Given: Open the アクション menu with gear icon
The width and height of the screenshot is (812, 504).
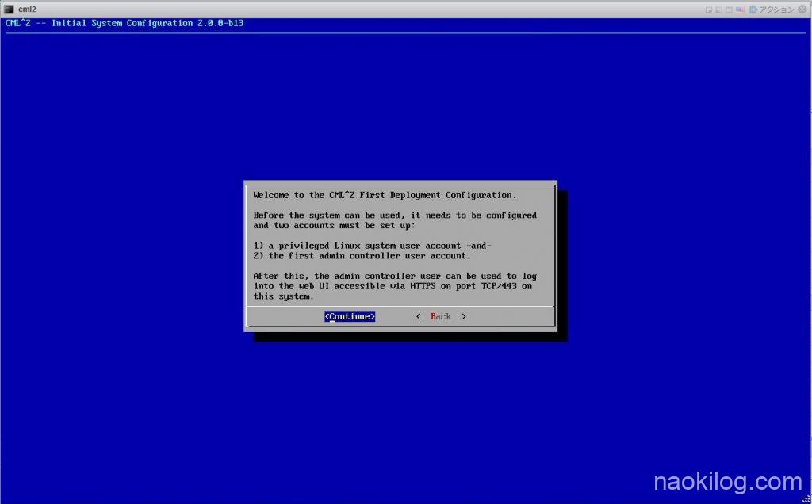Looking at the screenshot, I should 771,10.
